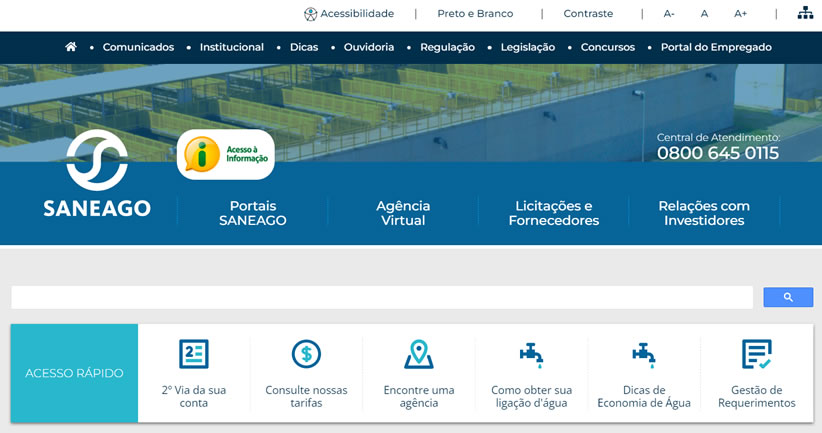This screenshot has height=433, width=822.
Task: Open the home page via house icon
Action: tap(71, 47)
